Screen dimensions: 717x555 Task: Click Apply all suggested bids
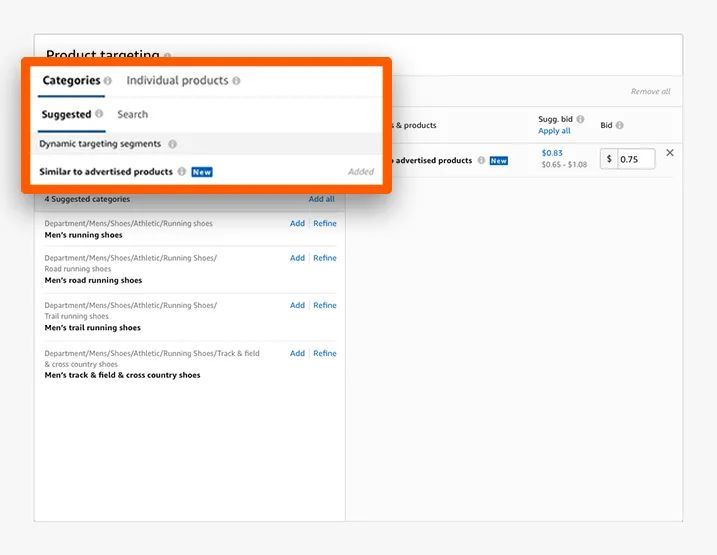554,131
